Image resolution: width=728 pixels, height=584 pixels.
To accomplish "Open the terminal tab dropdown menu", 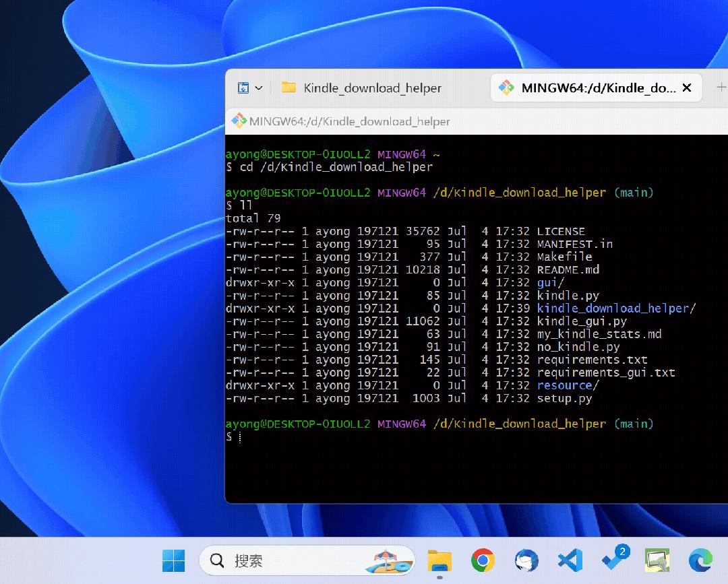I will point(258,88).
